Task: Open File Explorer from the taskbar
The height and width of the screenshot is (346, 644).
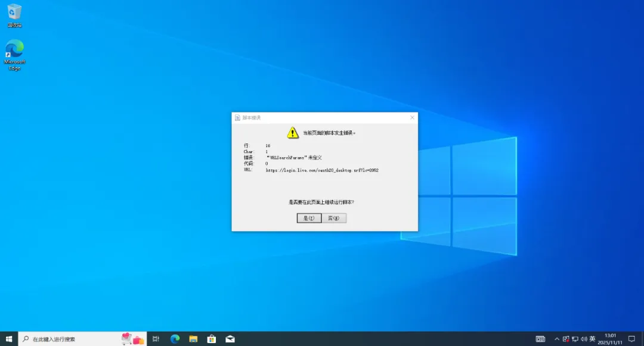Action: pyautogui.click(x=193, y=338)
